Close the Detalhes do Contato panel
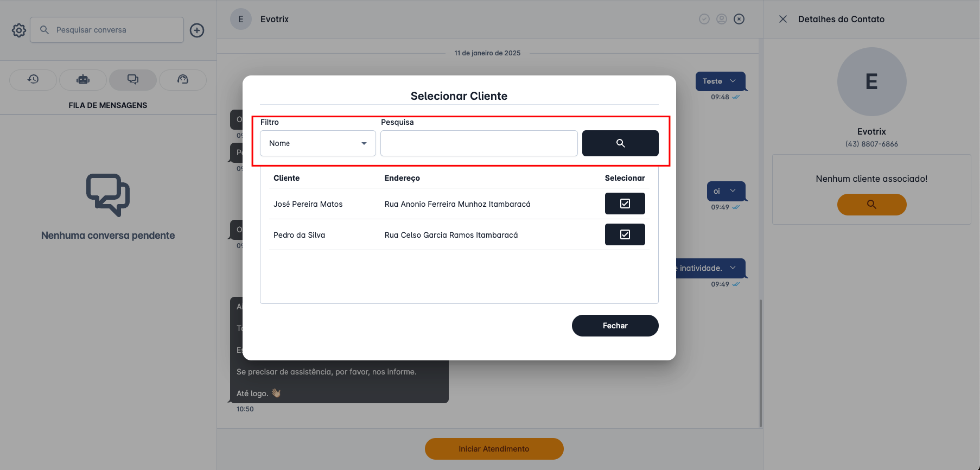This screenshot has width=980, height=470. (x=783, y=19)
